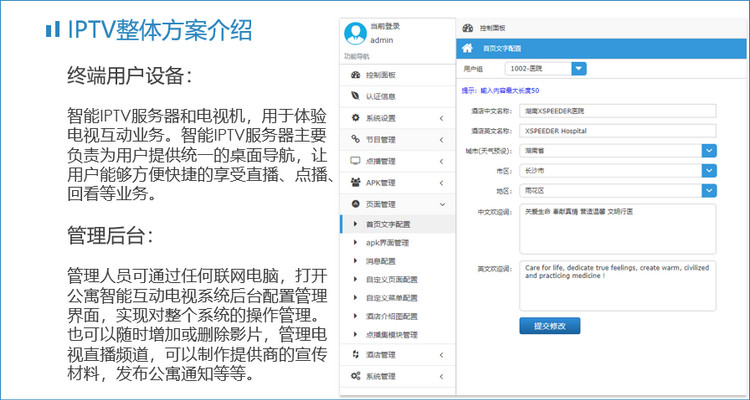This screenshot has height=400, width=750.
Task: Open 消息配置 submenu item
Action: (x=382, y=261)
